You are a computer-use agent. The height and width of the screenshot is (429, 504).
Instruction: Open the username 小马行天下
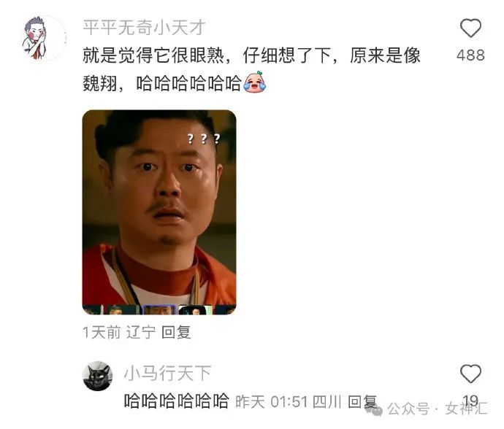[167, 373]
